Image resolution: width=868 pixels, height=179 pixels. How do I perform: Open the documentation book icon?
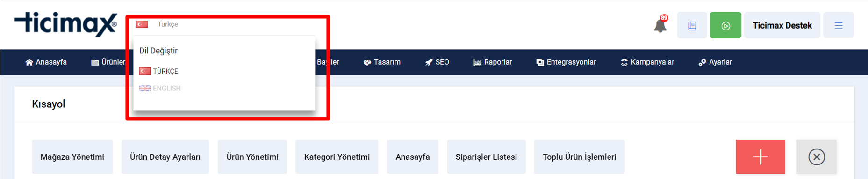[x=692, y=25]
